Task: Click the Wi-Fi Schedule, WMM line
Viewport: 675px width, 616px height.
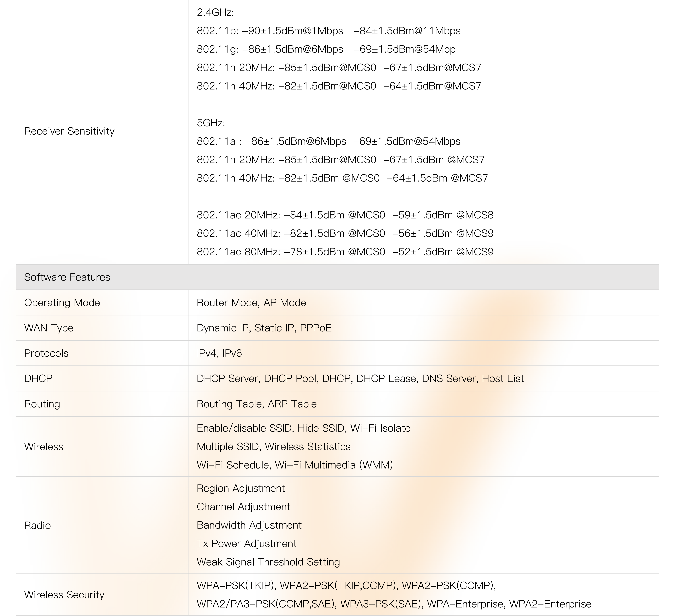Action: [295, 465]
